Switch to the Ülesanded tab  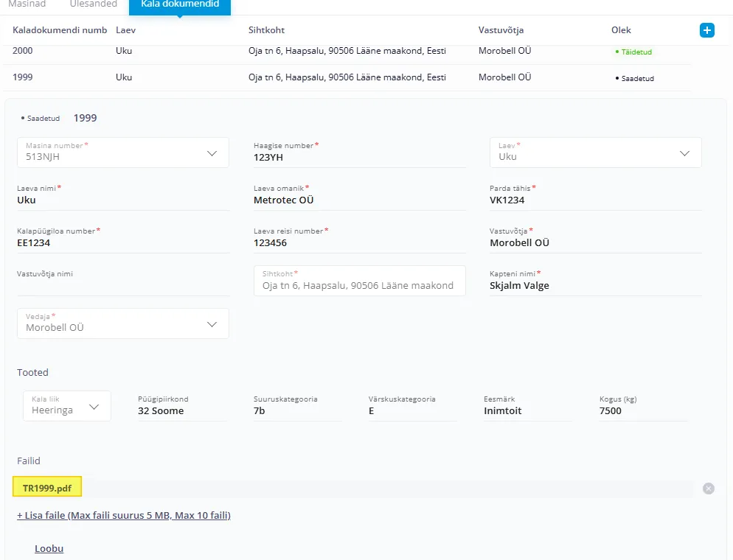click(93, 4)
